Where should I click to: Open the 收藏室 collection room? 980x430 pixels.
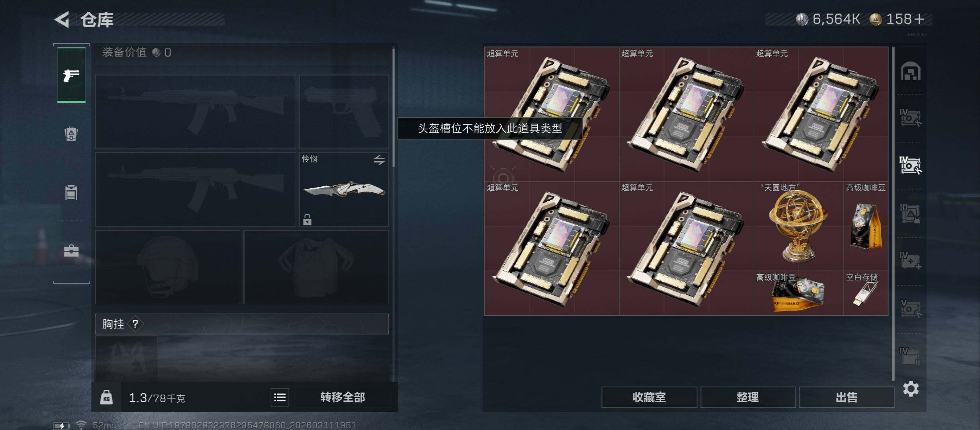click(649, 397)
